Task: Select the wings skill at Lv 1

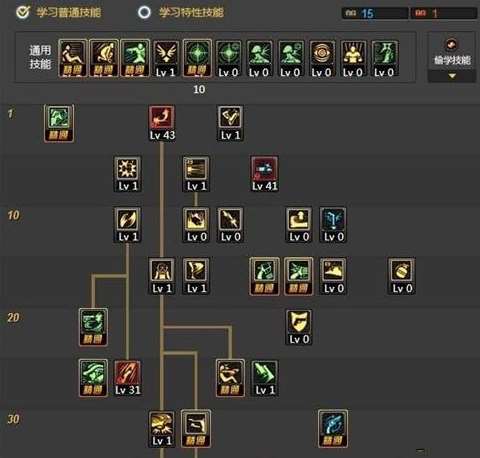Action: (x=166, y=59)
